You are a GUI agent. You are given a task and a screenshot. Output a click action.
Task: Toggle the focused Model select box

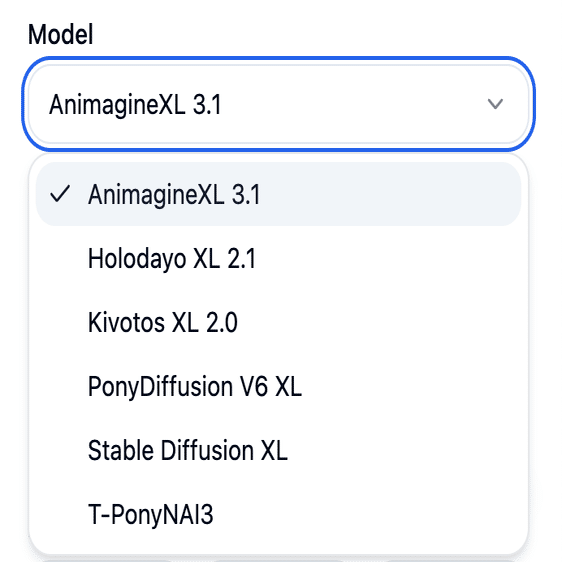278,104
